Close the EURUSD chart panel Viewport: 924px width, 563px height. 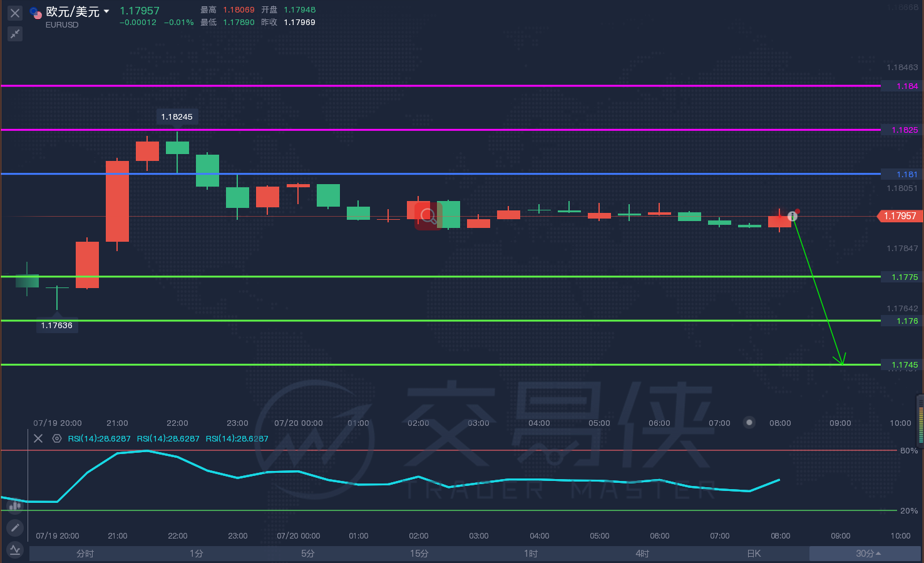click(15, 13)
